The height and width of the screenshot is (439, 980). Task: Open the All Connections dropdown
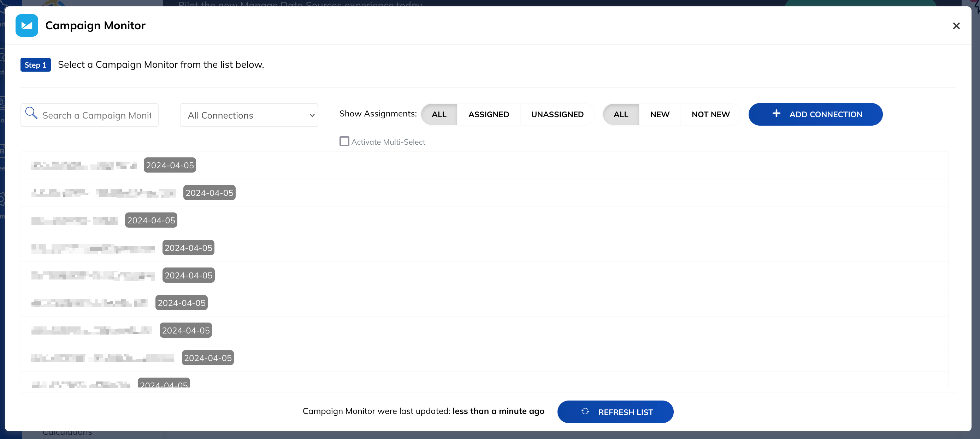249,115
